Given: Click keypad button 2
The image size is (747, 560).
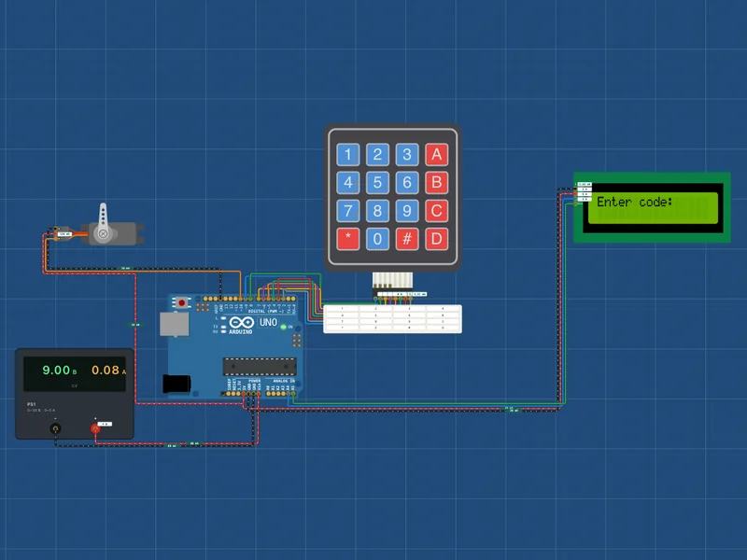Looking at the screenshot, I should point(377,154).
